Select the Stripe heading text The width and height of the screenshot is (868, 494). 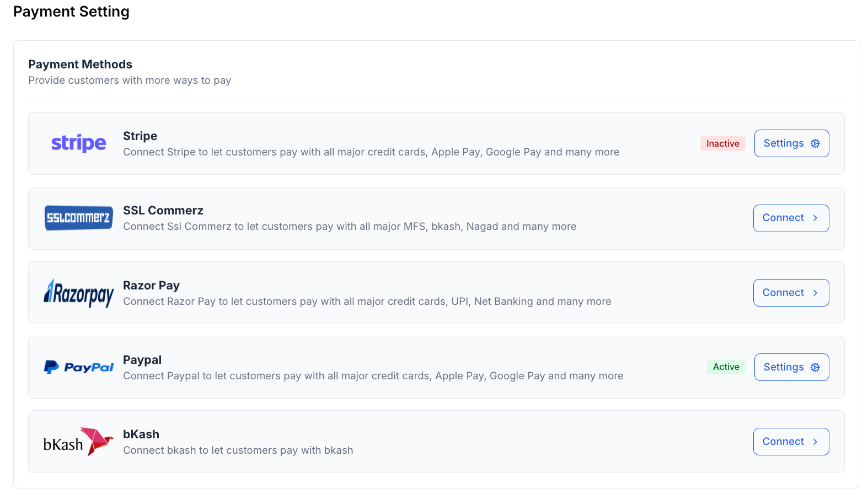tap(140, 136)
